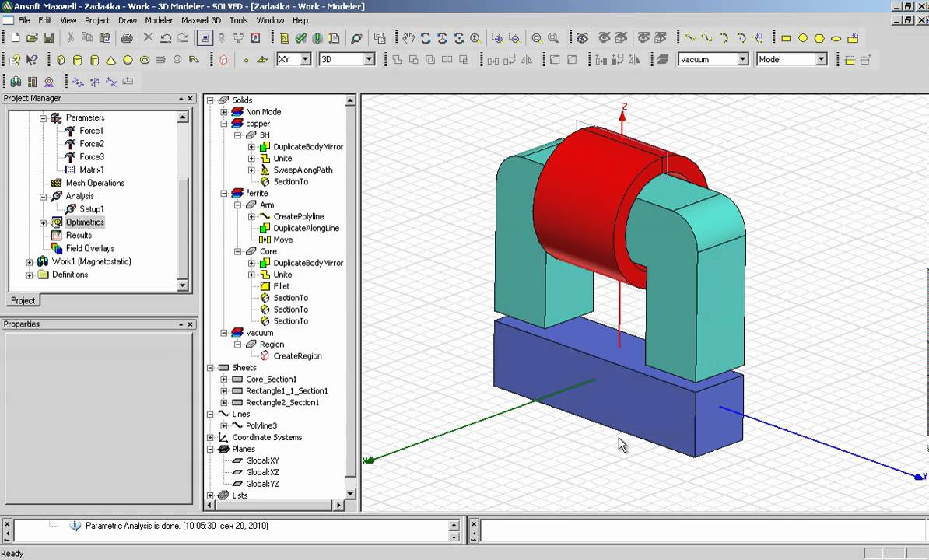This screenshot has width=929, height=560.
Task: Draw a box solid
Action: pyautogui.click(x=61, y=60)
